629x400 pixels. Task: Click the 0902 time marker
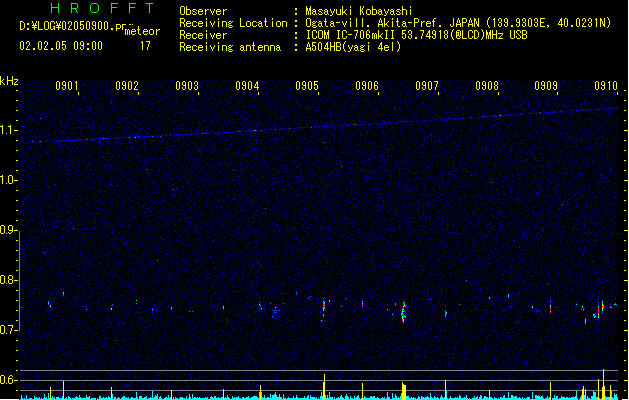tap(127, 86)
